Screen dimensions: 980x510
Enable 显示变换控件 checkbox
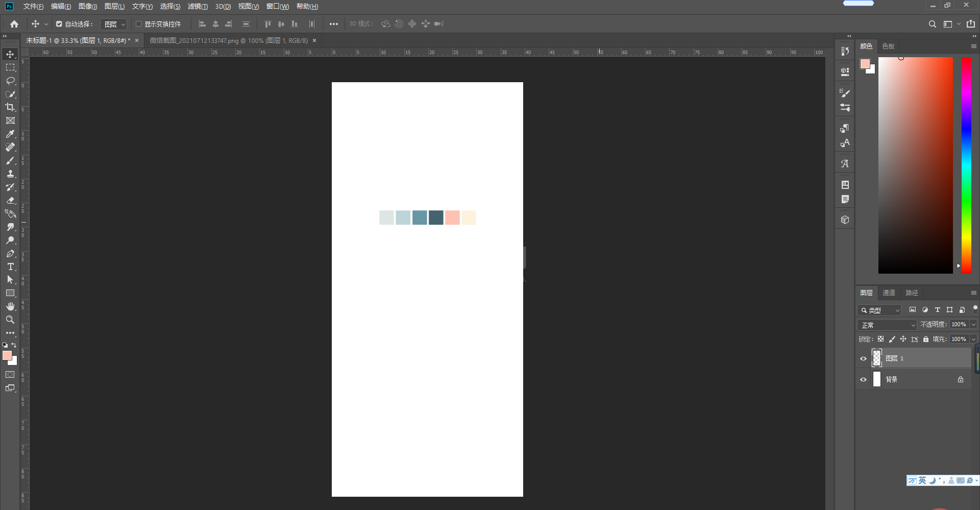(x=138, y=24)
